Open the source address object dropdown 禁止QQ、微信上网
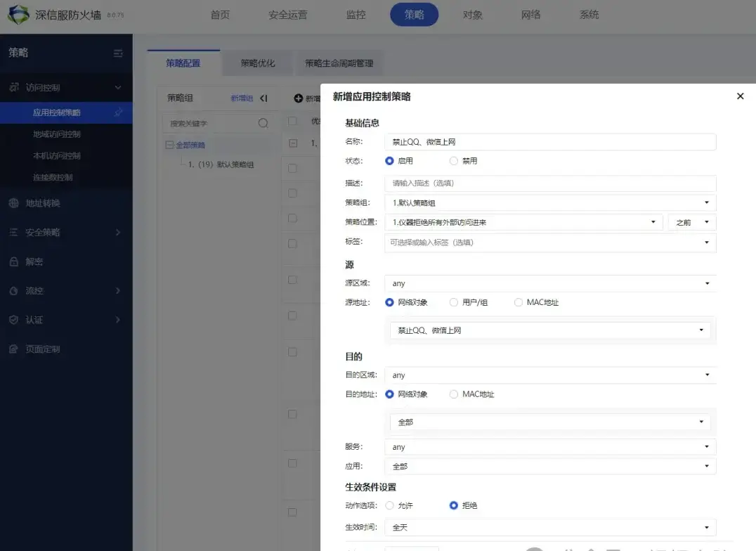Screen dimensions: 756x551 550,330
